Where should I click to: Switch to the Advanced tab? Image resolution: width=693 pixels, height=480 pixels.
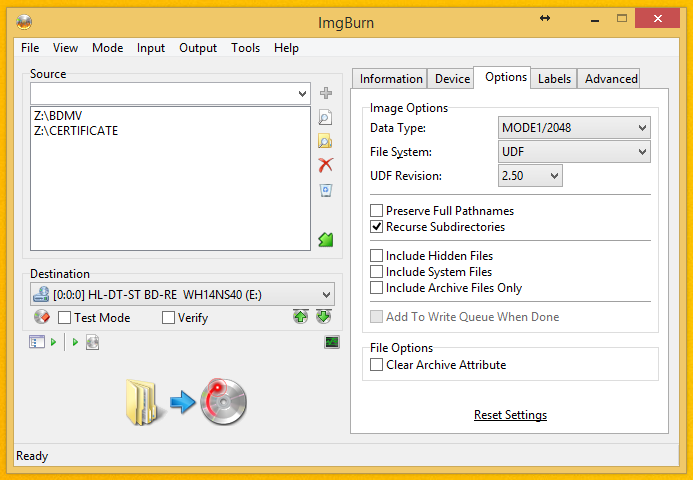tap(610, 79)
